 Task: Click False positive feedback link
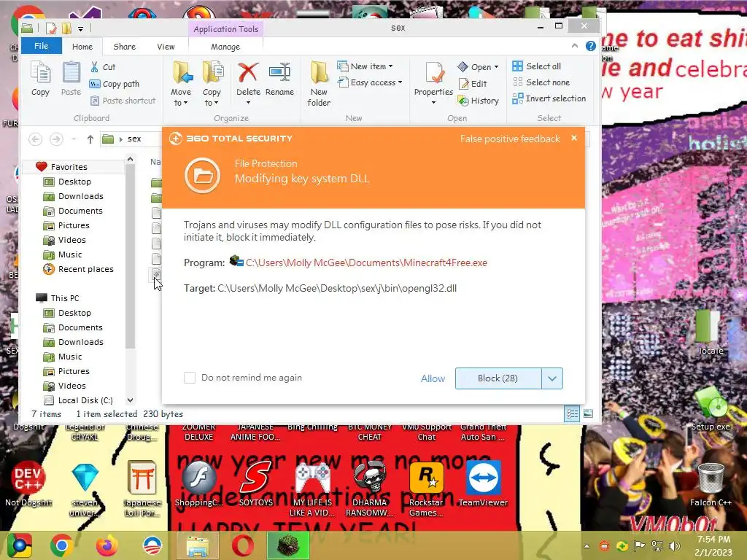(510, 139)
